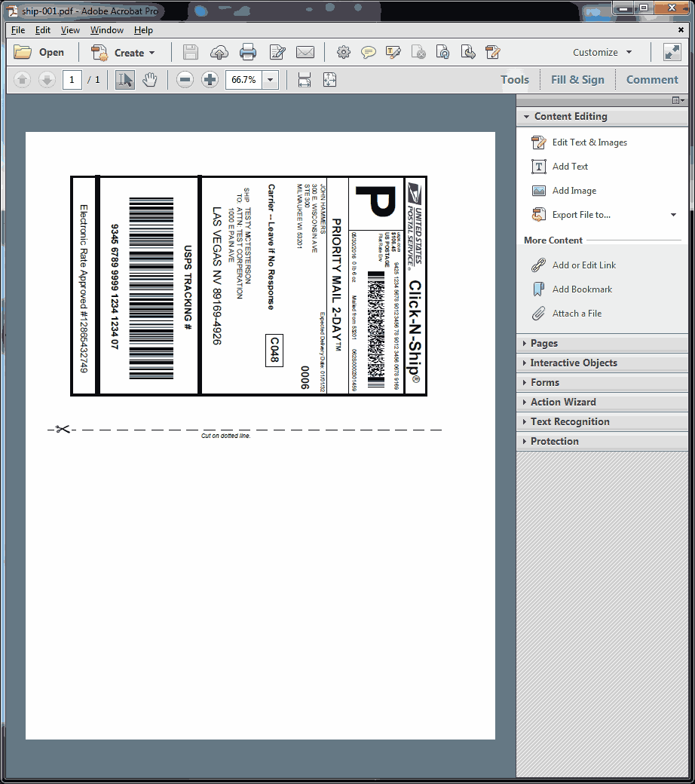Select the Add Text tool

[x=559, y=167]
